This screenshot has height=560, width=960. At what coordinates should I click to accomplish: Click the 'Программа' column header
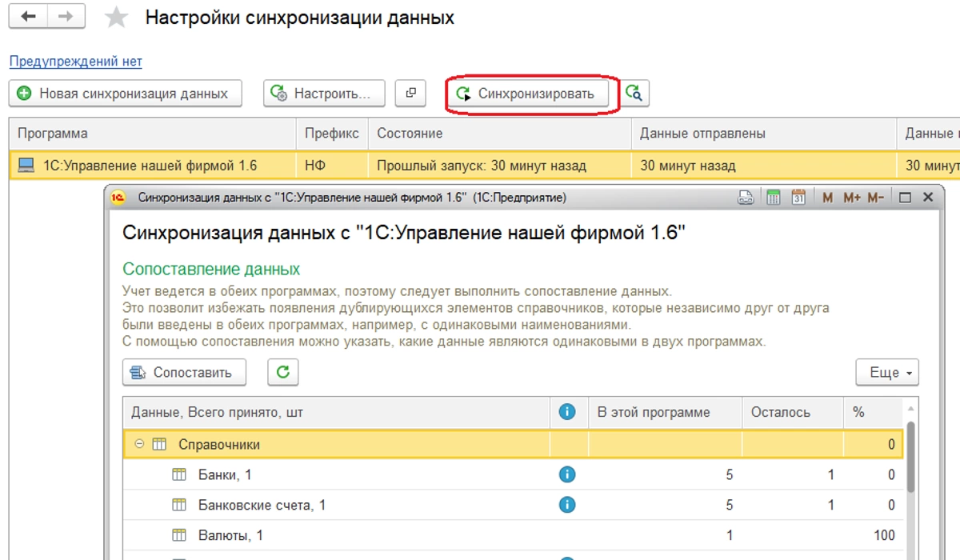coord(153,134)
